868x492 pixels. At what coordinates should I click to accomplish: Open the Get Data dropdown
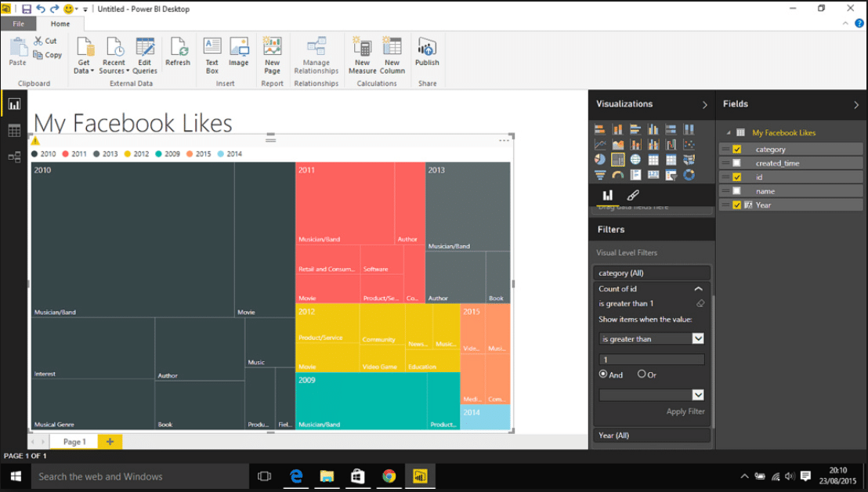coord(84,56)
